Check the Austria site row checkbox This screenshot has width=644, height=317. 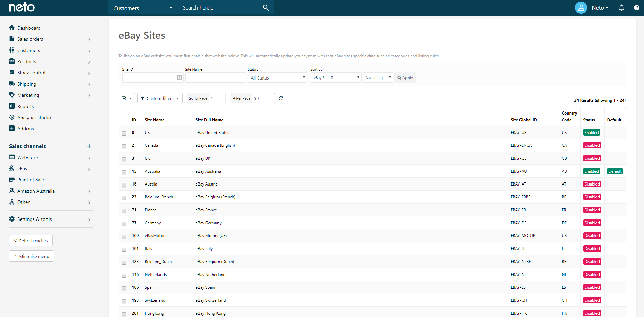click(124, 185)
